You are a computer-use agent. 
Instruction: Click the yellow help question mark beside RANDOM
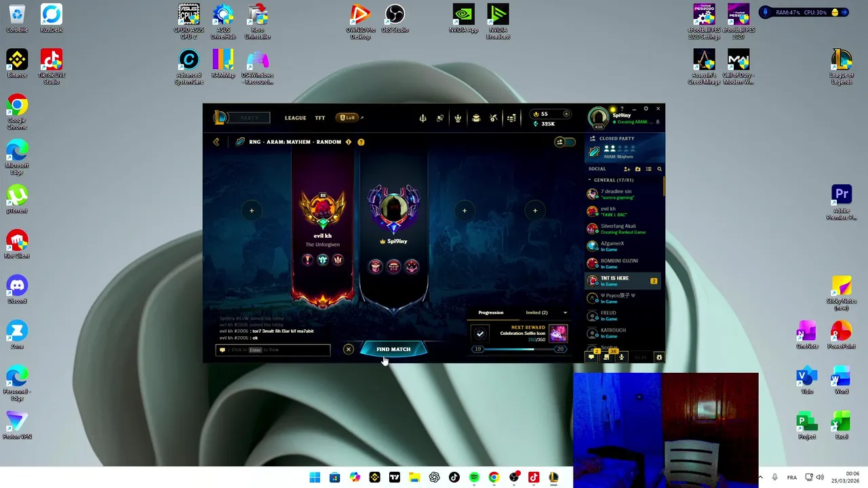(361, 142)
